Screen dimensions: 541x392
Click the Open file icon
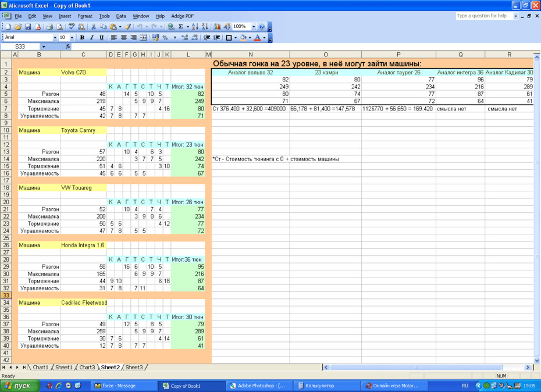18,27
